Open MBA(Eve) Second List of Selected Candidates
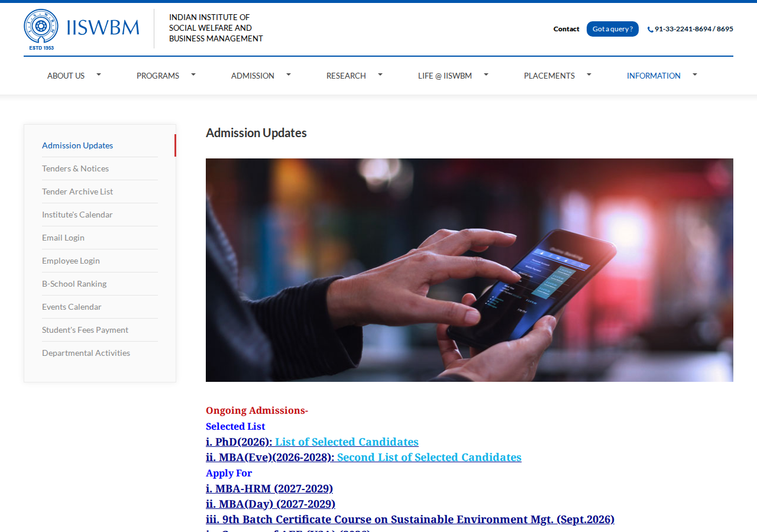This screenshot has height=532, width=757. point(429,457)
